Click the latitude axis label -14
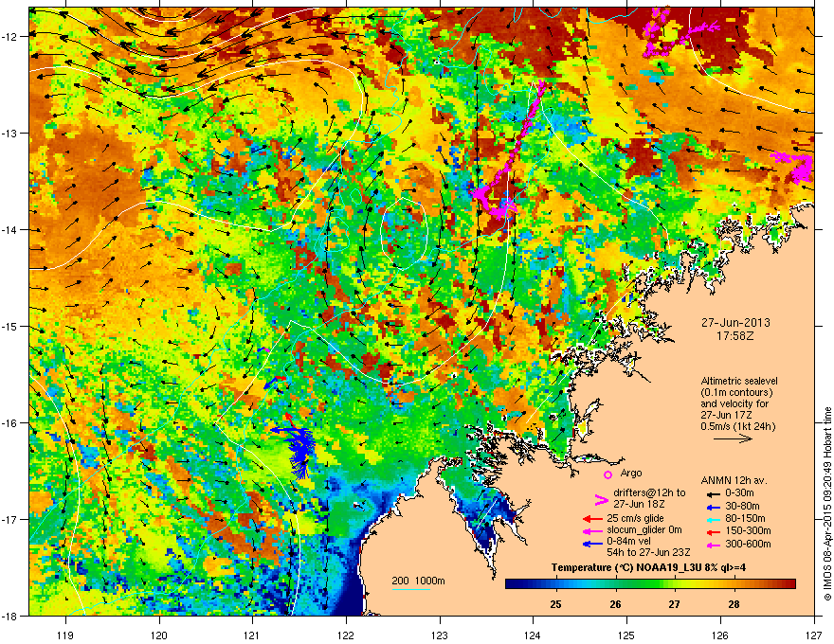This screenshot has height=644, width=834. (10, 229)
